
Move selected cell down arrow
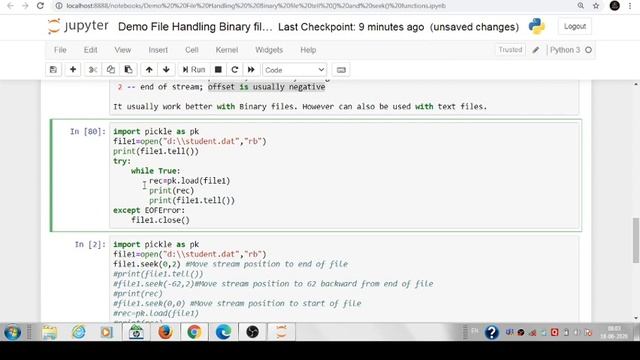[x=166, y=70]
